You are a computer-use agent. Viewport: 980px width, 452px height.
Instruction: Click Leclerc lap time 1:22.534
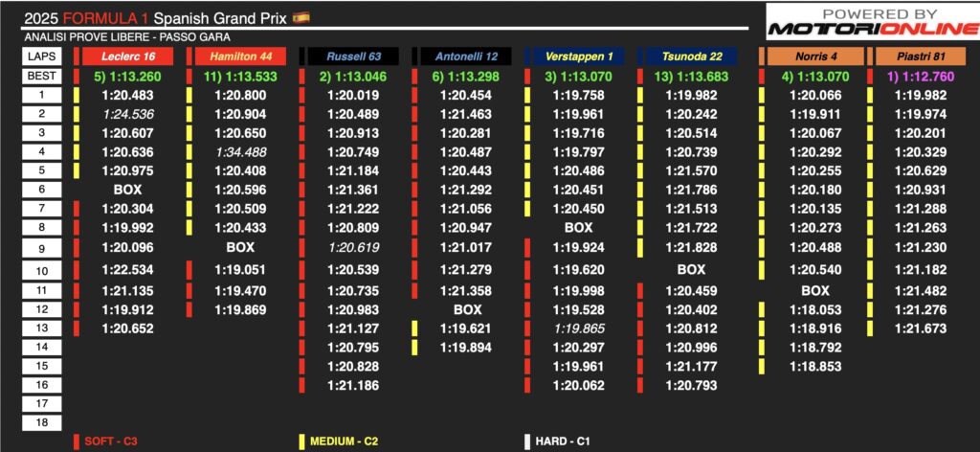(127, 270)
